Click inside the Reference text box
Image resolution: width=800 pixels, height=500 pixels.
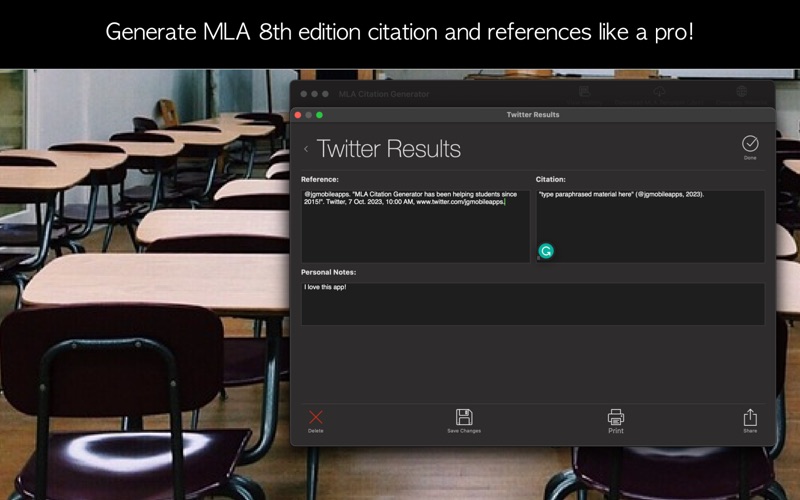point(415,226)
